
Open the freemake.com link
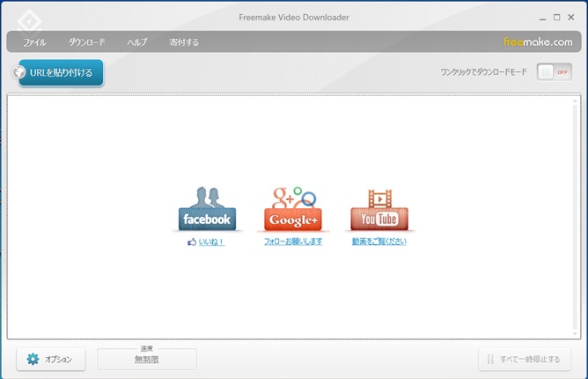click(538, 41)
